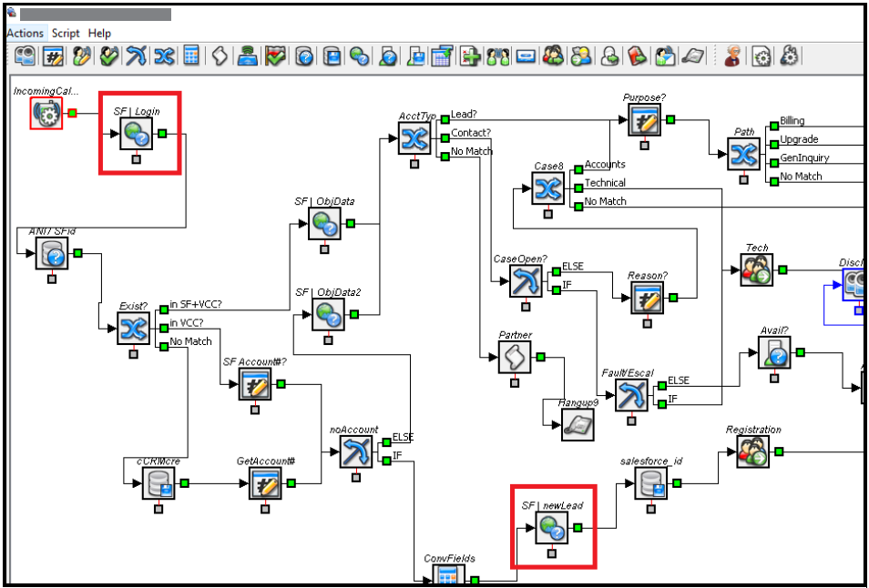Select the Skill Transfer group-arrow tool
Viewport: 869px width, 588px height.
click(553, 56)
